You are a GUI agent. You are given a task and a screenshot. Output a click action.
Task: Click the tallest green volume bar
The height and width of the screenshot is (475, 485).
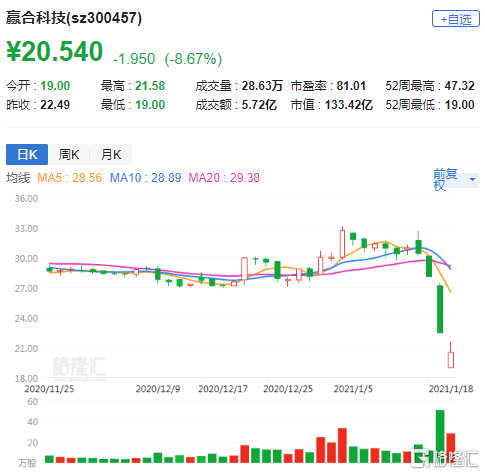coord(440,436)
